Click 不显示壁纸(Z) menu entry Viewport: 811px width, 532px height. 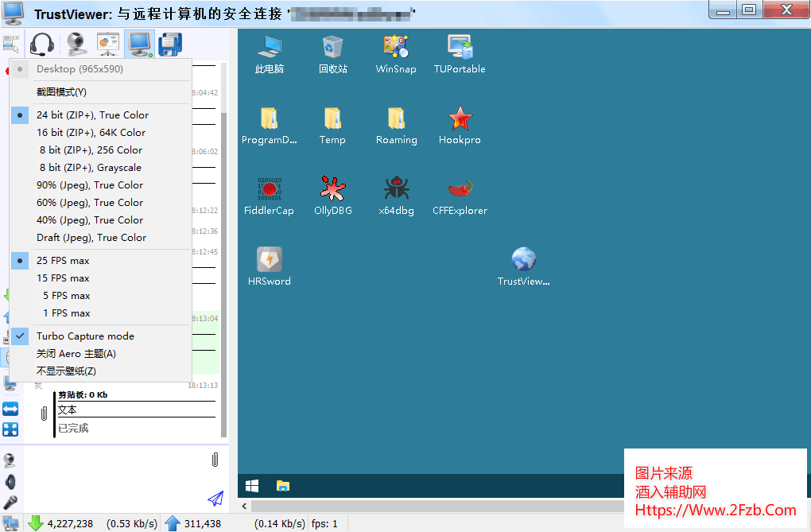pyautogui.click(x=66, y=371)
